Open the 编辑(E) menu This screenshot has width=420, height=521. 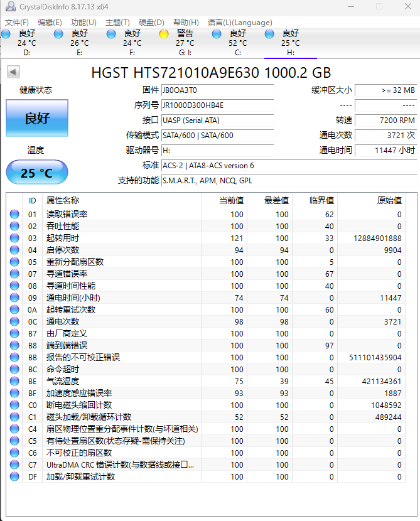[50, 22]
